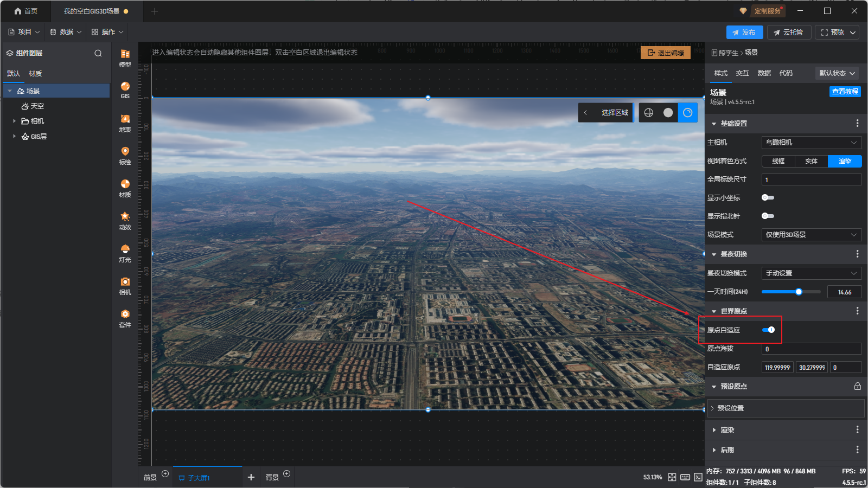Select the GIS component icon
Image resolution: width=868 pixels, height=488 pixels.
(125, 89)
